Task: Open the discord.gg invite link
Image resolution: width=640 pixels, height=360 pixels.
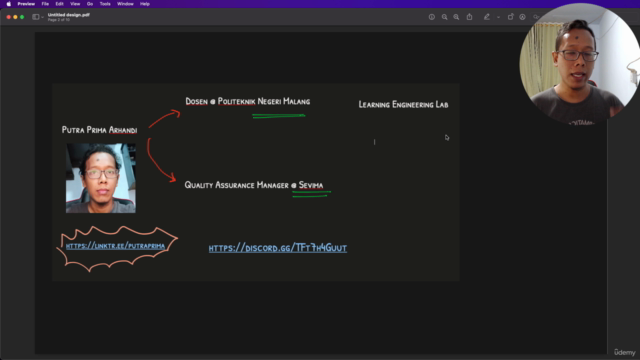Action: (x=278, y=248)
